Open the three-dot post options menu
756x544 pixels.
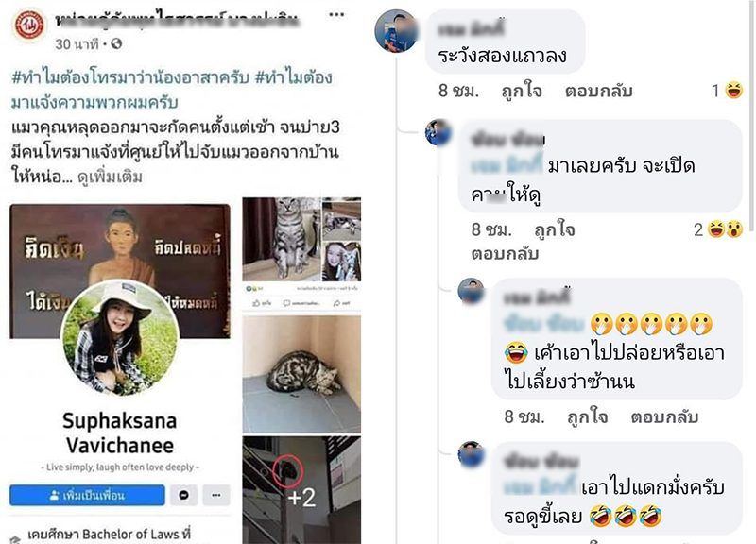pos(336,14)
